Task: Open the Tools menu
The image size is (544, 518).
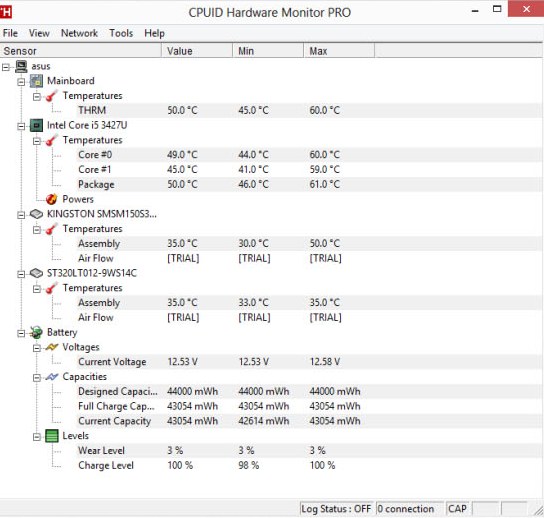Action: click(x=121, y=33)
